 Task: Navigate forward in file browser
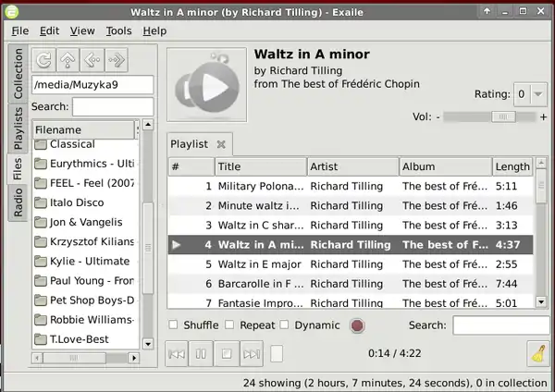tap(116, 60)
